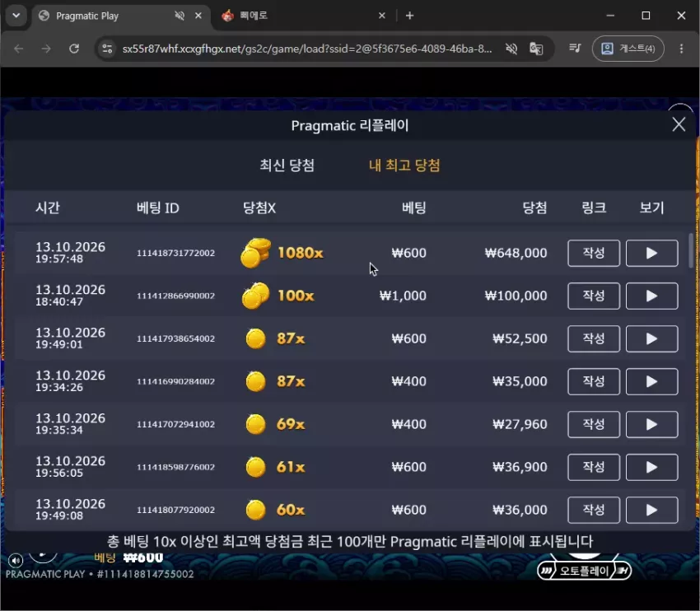
Task: Play the 61x win replay
Action: tap(651, 467)
